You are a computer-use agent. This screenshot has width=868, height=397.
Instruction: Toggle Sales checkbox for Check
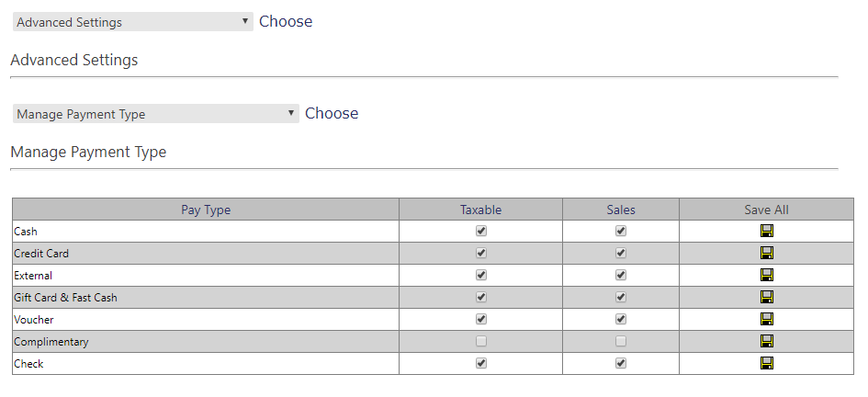(621, 364)
